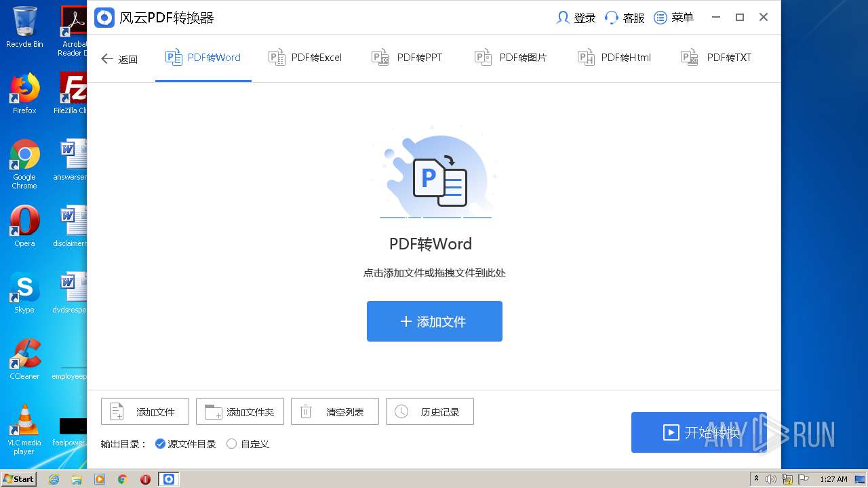Click the Windows Start button
Viewport: 868px width, 488px height.
tap(18, 479)
